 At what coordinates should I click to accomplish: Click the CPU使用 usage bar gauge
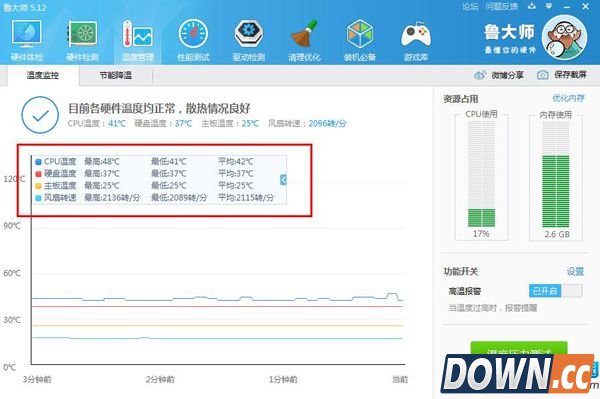tap(481, 174)
